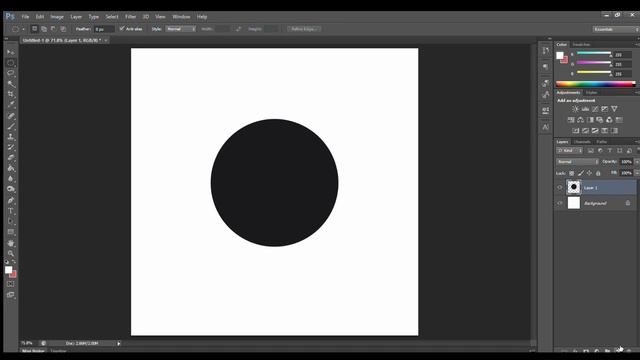Image resolution: width=640 pixels, height=360 pixels.
Task: Select the Lasso tool
Action: (x=11, y=73)
